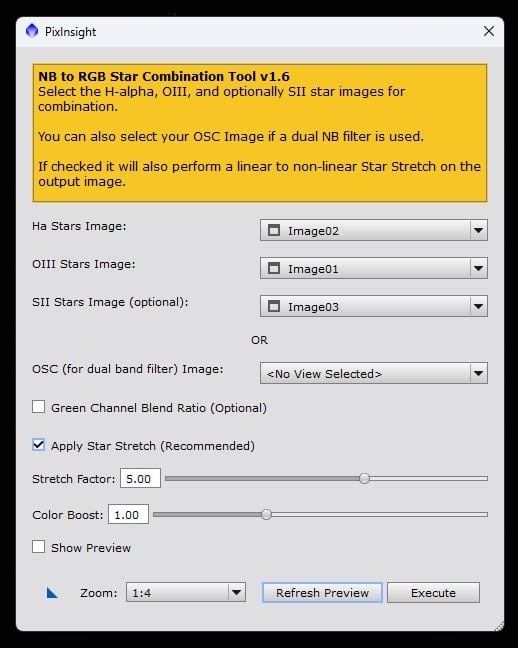Screen dimensions: 518x648
Task: Close the PixInsight dialog window
Action: pyautogui.click(x=489, y=31)
